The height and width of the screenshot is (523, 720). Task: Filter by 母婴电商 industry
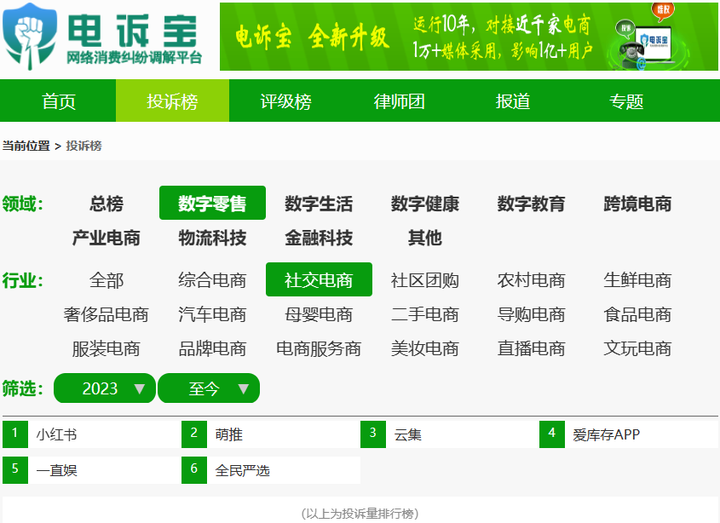(x=319, y=315)
